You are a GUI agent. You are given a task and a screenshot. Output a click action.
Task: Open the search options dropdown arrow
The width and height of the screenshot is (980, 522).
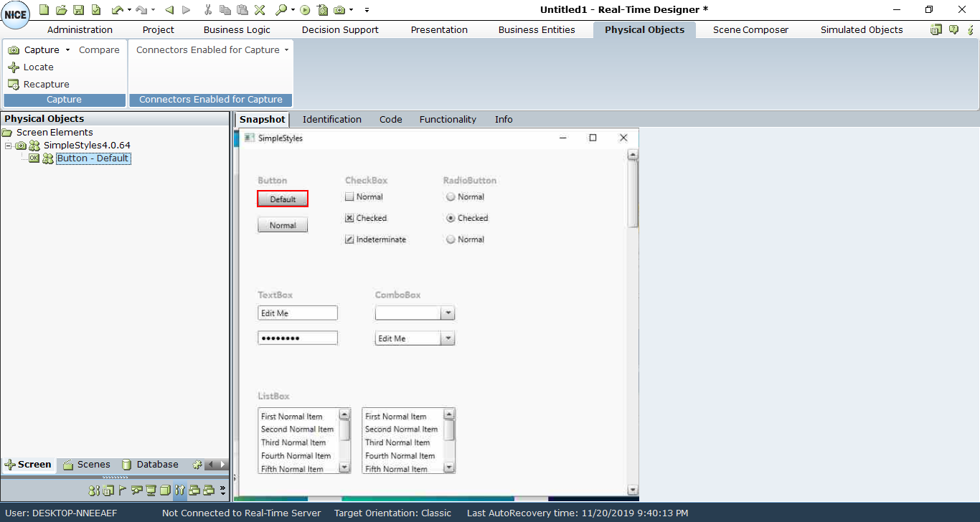(293, 10)
